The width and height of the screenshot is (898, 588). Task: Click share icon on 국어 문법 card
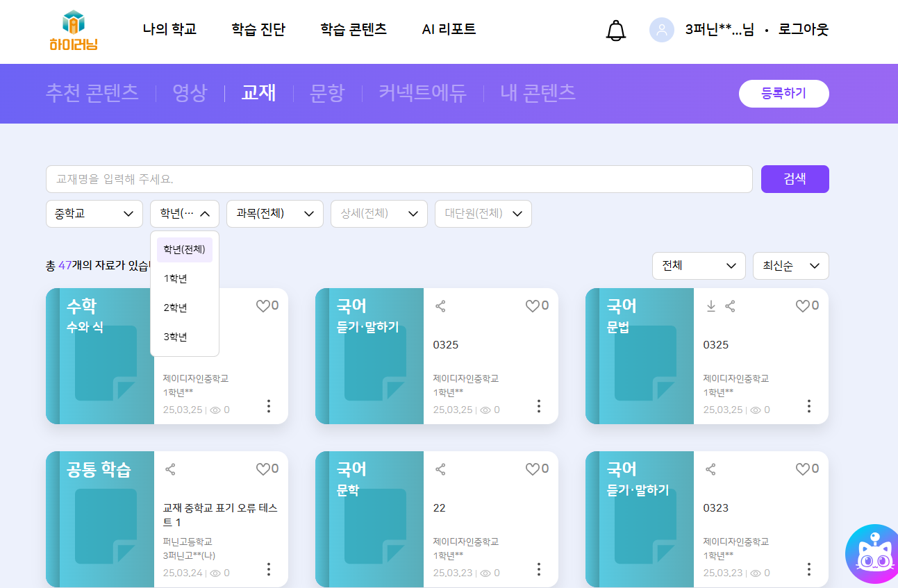[x=730, y=306]
